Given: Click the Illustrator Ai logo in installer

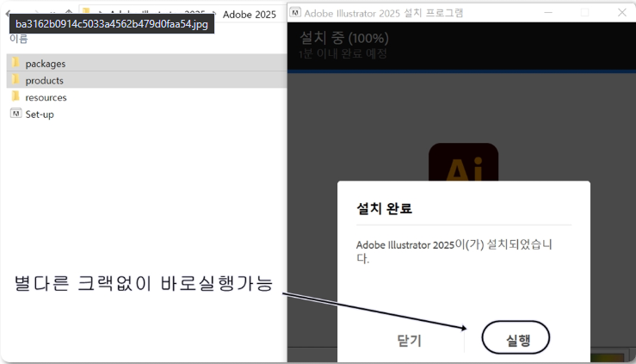Looking at the screenshot, I should [x=463, y=163].
